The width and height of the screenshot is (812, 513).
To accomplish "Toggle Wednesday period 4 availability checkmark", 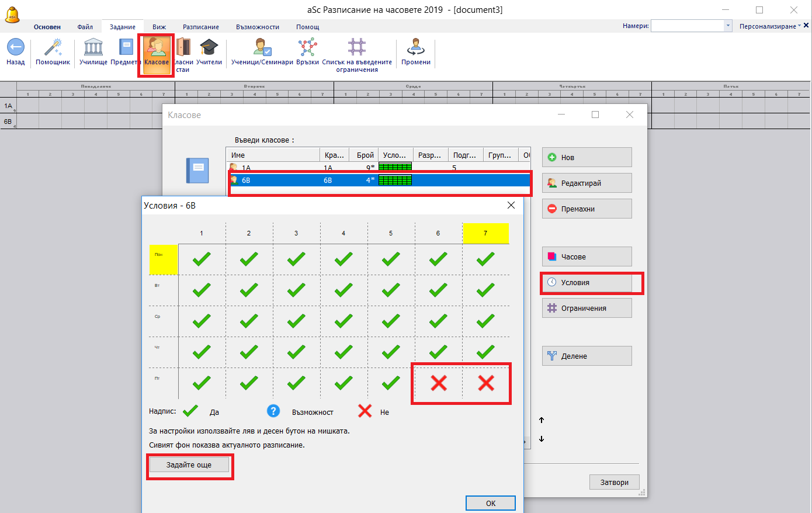I will [x=343, y=321].
